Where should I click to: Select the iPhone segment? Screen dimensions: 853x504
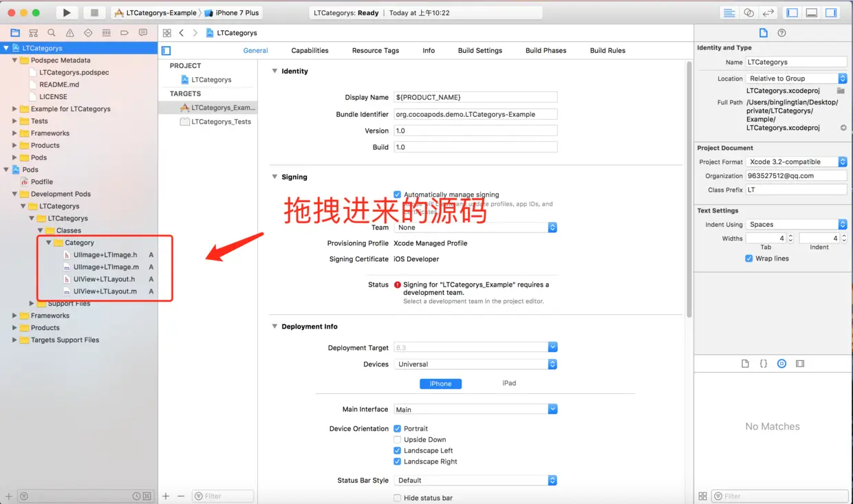[x=440, y=384]
